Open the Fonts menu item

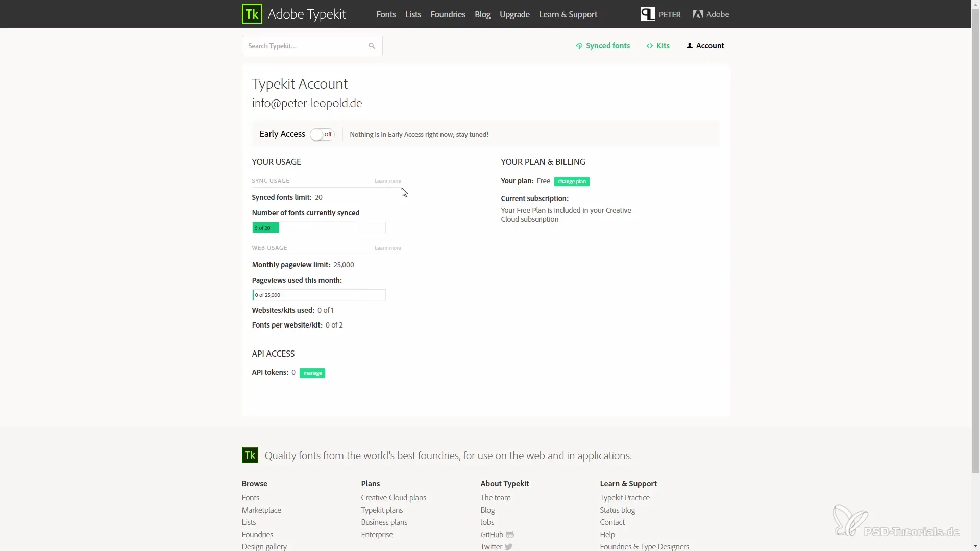click(x=386, y=14)
